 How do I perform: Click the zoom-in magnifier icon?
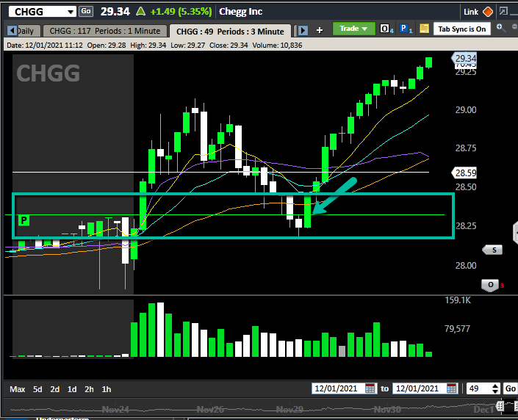pos(501,29)
